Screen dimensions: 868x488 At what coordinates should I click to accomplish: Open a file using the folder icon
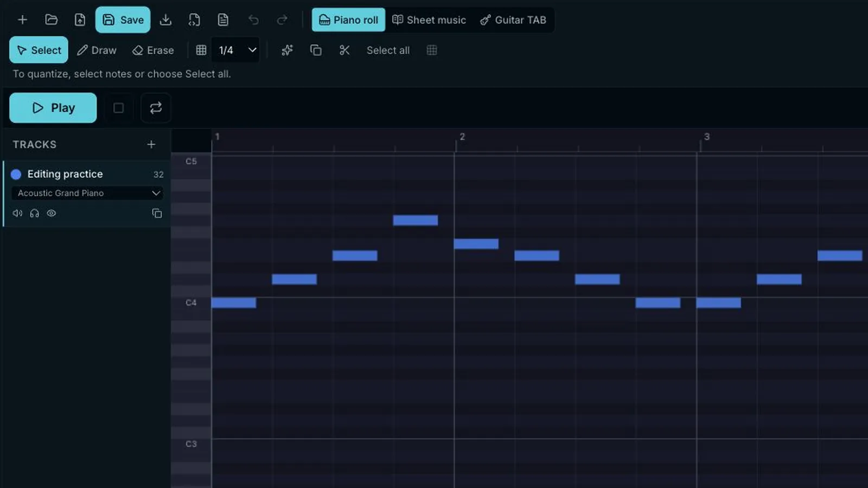(51, 20)
